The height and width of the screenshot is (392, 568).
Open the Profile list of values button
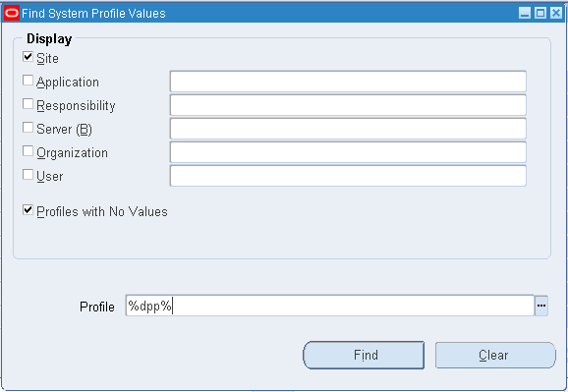point(541,306)
